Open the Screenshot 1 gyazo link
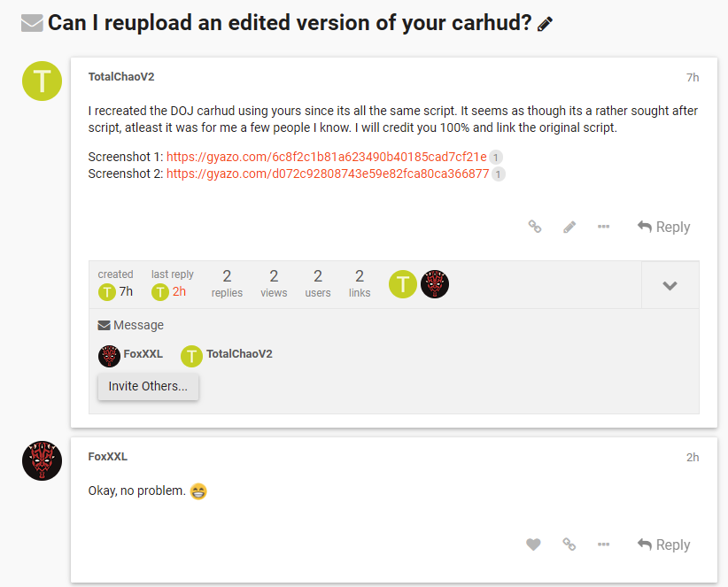The width and height of the screenshot is (728, 587). coord(326,157)
